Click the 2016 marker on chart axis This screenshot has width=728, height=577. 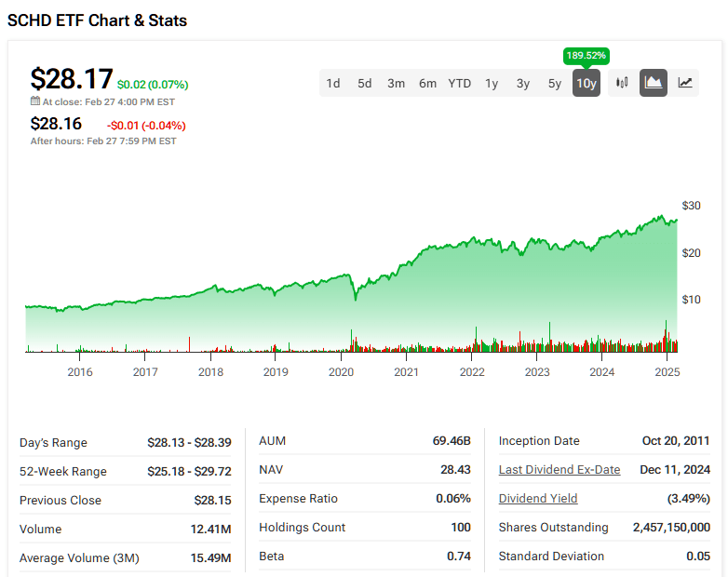point(80,372)
